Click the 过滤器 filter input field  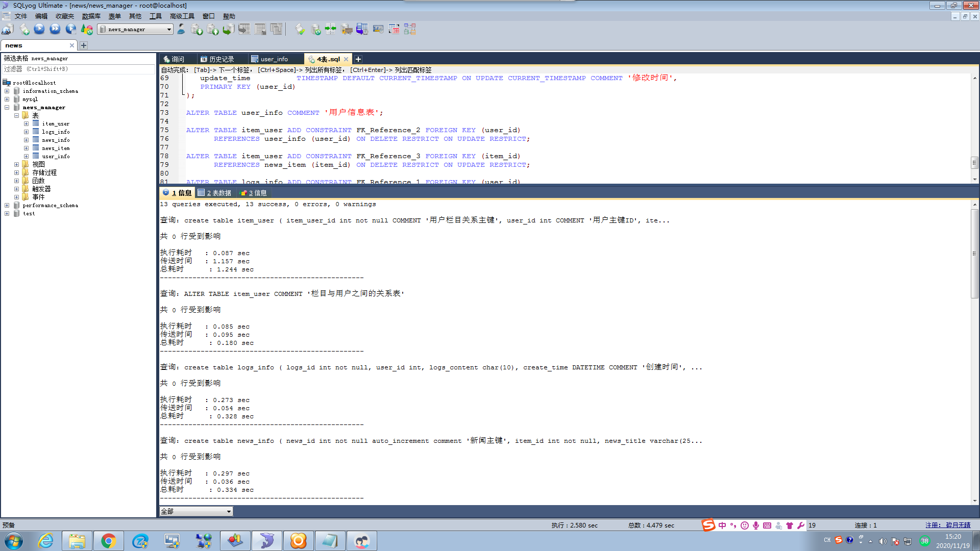coord(79,69)
